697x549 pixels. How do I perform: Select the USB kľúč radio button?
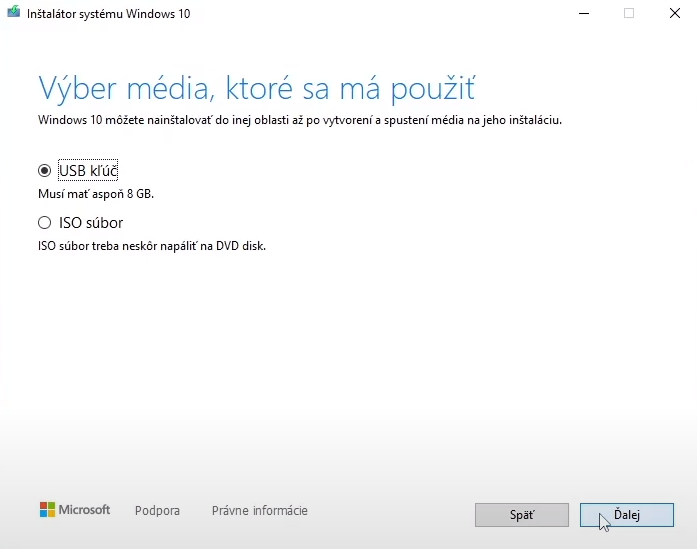click(44, 170)
